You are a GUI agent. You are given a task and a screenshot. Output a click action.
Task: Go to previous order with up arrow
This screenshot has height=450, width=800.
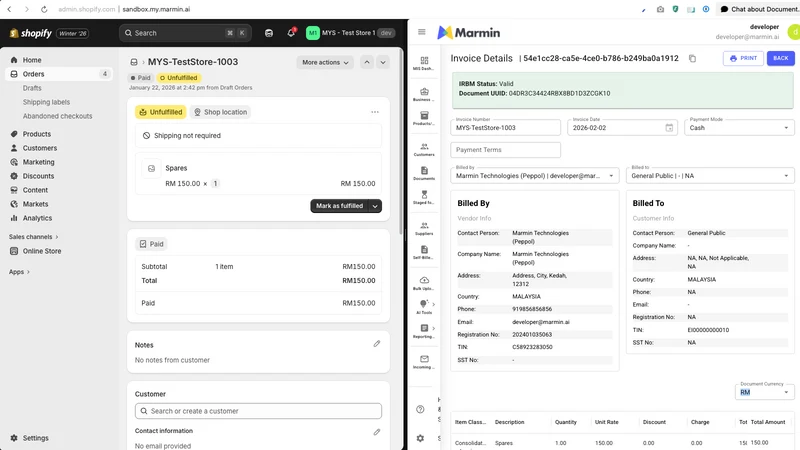tap(367, 62)
